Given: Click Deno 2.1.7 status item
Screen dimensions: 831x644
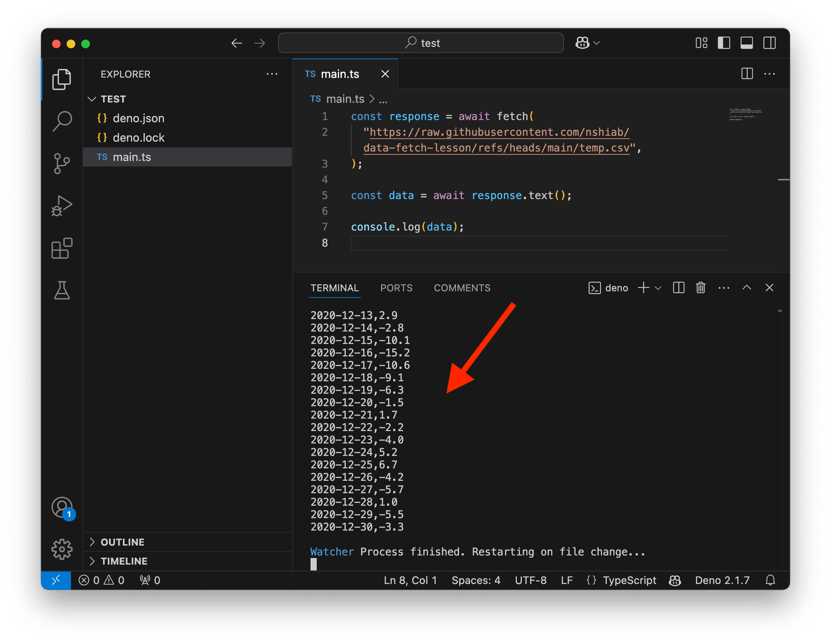Looking at the screenshot, I should pos(722,580).
